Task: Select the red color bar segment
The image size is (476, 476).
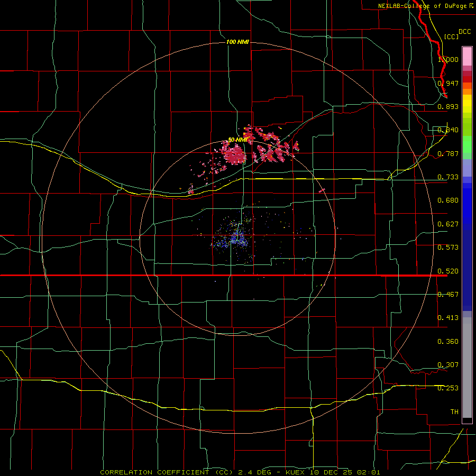Action: (x=467, y=79)
